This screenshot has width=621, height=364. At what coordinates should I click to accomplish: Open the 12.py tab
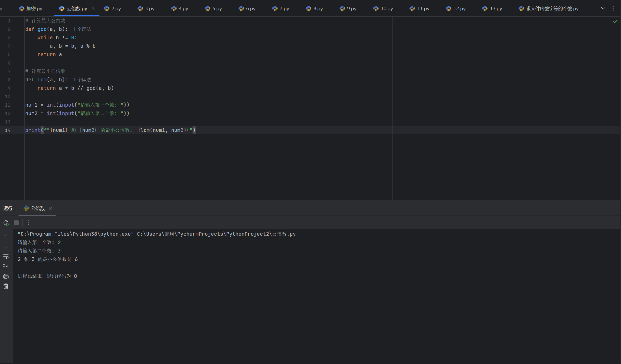456,8
